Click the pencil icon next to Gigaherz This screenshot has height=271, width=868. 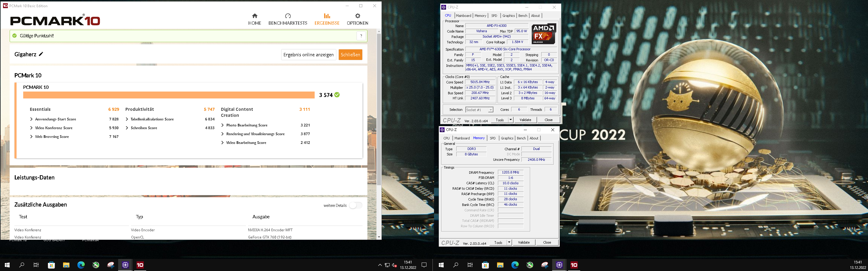pos(41,54)
